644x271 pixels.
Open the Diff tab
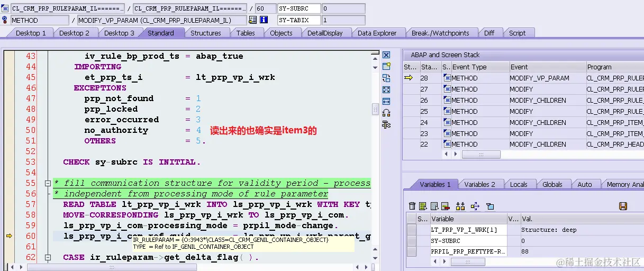click(489, 33)
